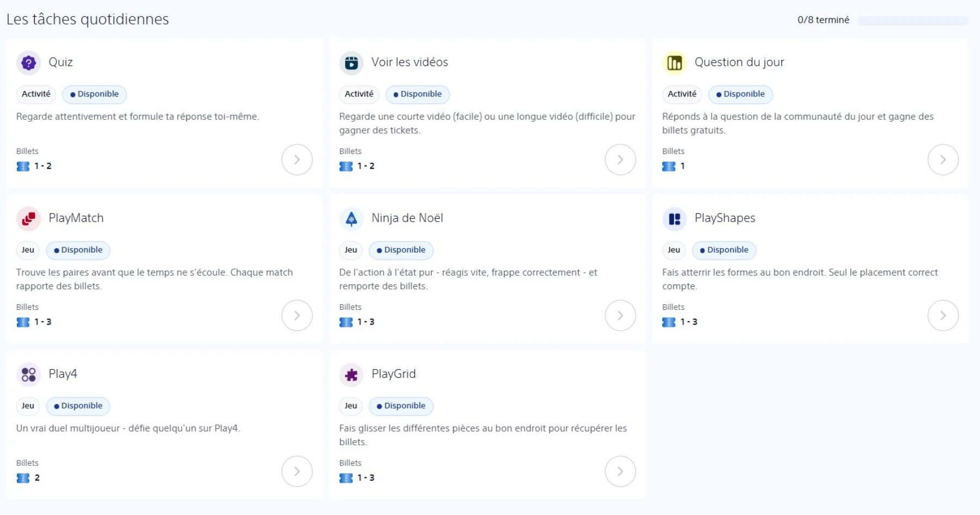Open Question du jour via chevron button
The image size is (980, 515).
click(x=942, y=160)
